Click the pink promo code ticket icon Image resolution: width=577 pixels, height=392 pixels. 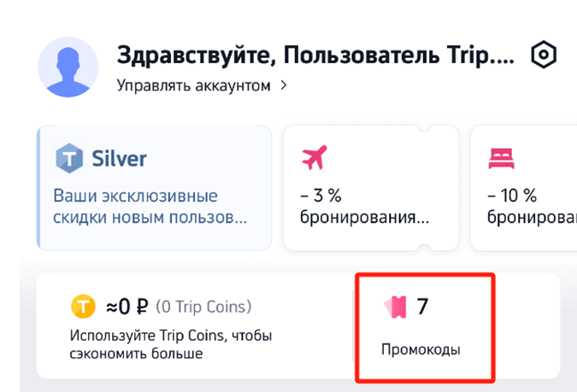(x=396, y=307)
